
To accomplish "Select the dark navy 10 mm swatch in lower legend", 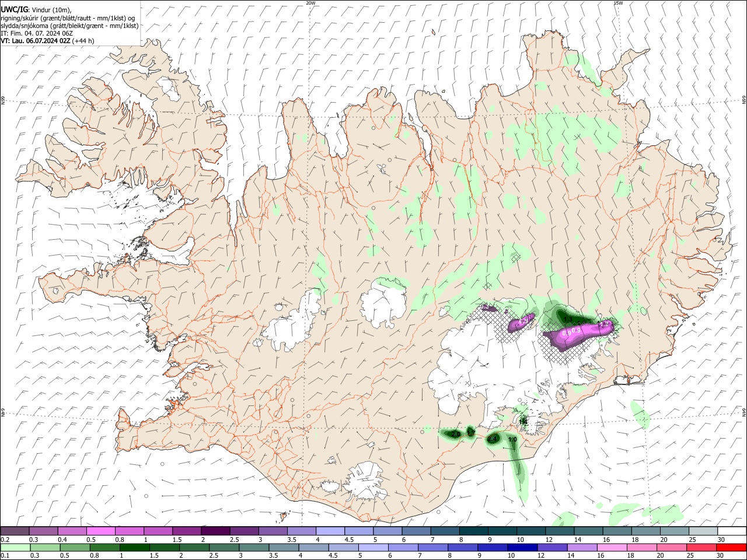I will click(522, 548).
